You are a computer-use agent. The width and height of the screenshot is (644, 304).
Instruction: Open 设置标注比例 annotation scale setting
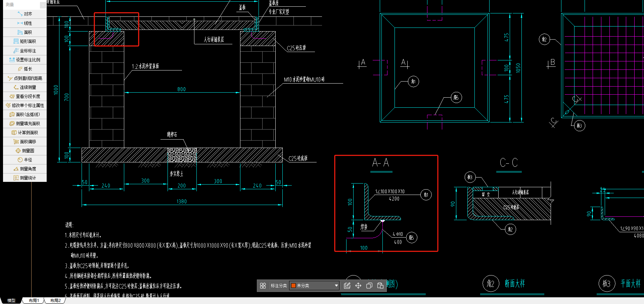[25, 60]
